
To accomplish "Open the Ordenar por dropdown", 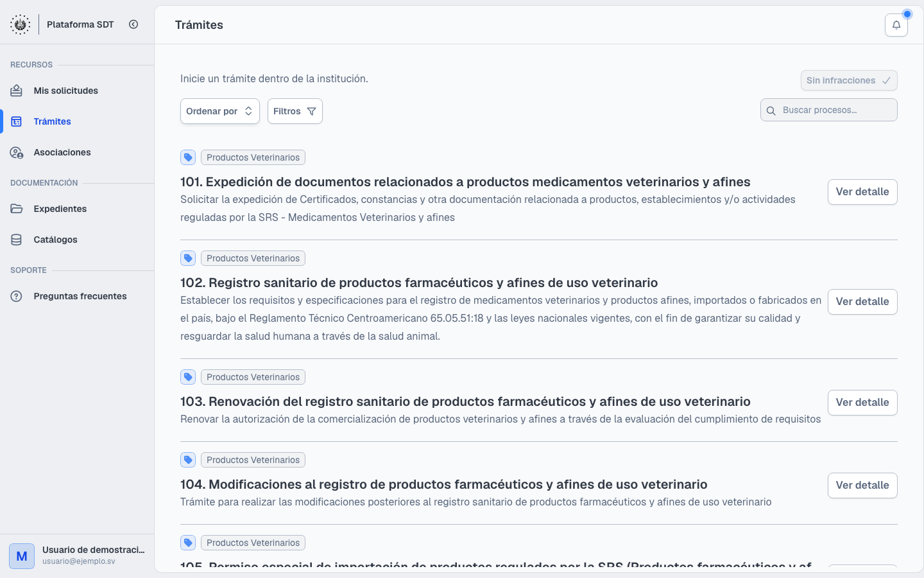I will click(220, 111).
